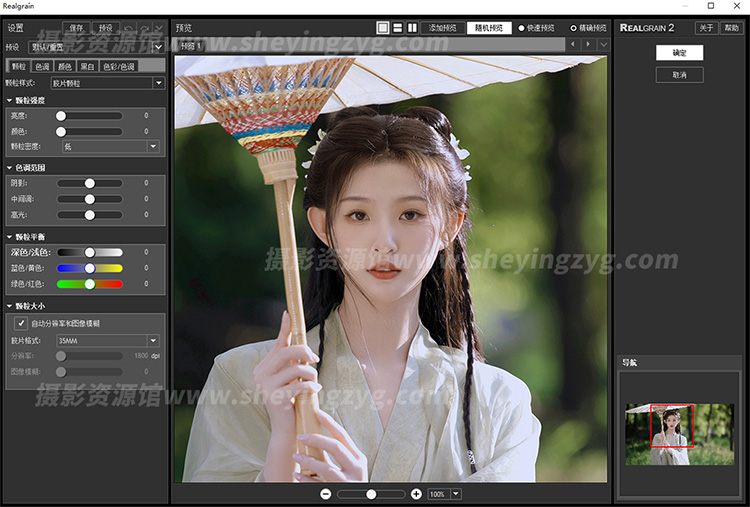The height and width of the screenshot is (507, 750).
Task: Click the zoom out minus icon
Action: click(x=326, y=494)
